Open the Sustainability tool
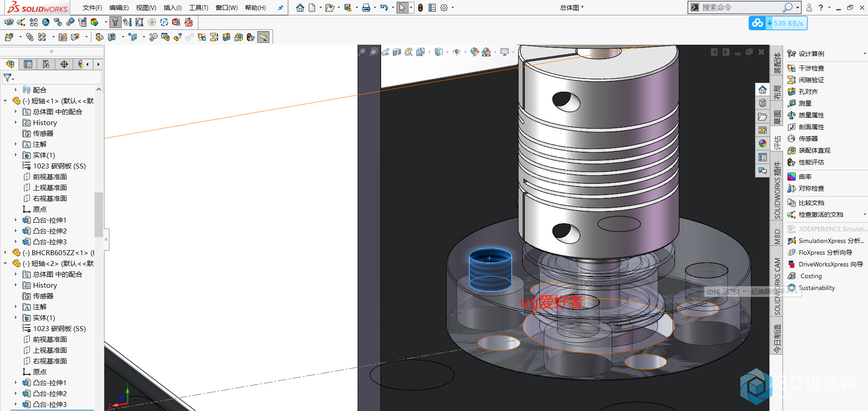 tap(811, 288)
